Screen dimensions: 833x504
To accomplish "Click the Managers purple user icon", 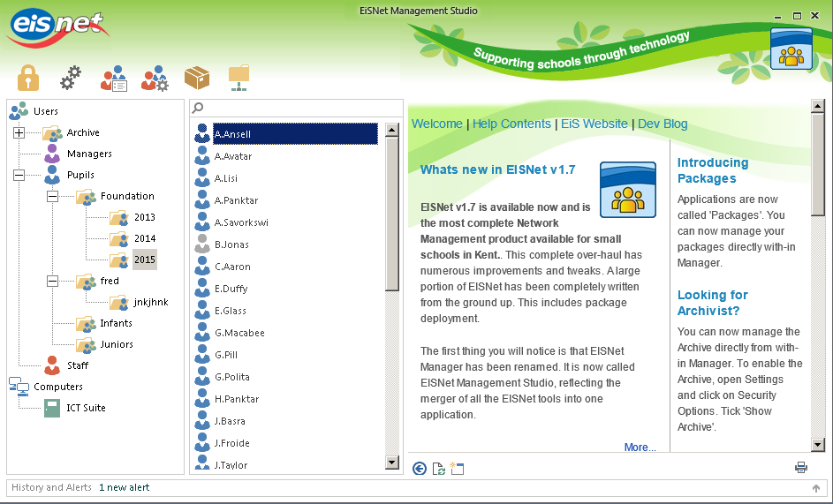I will click(52, 154).
